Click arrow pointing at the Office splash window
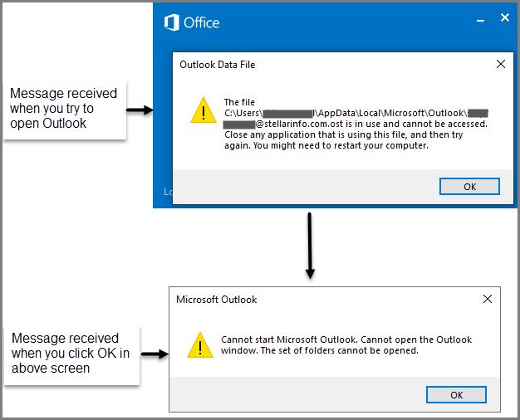The image size is (520, 420). pyautogui.click(x=140, y=110)
